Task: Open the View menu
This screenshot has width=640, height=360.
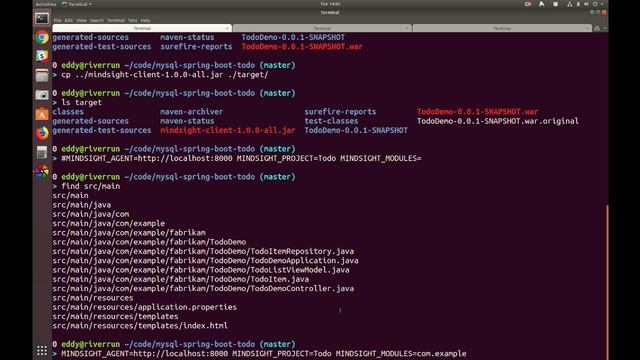Action: coord(81,20)
